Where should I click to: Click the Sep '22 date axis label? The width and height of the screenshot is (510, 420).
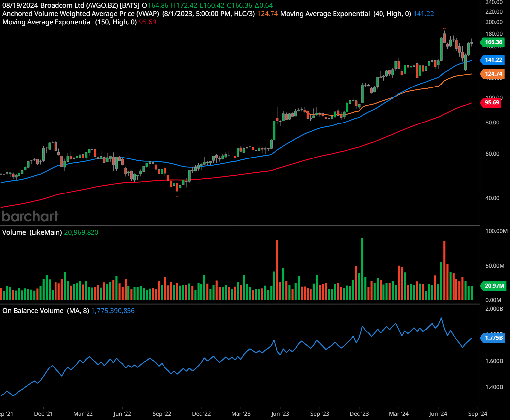pyautogui.click(x=162, y=414)
